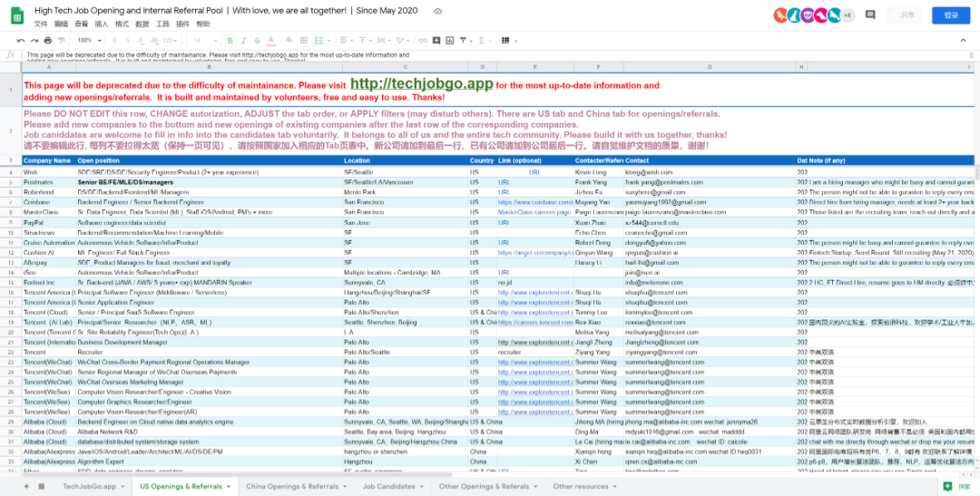Click the currency format dollar icon
Viewport: 980px width, 496px height.
click(116, 41)
